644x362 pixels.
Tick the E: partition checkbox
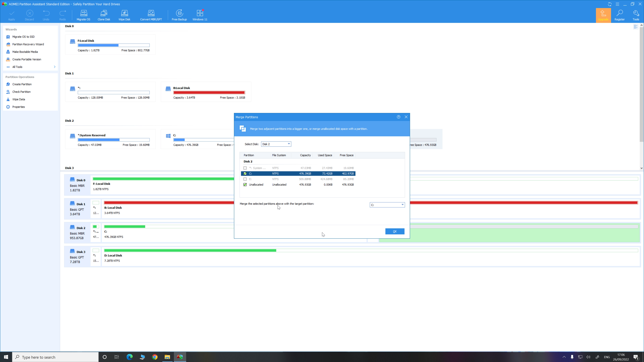[245, 179]
